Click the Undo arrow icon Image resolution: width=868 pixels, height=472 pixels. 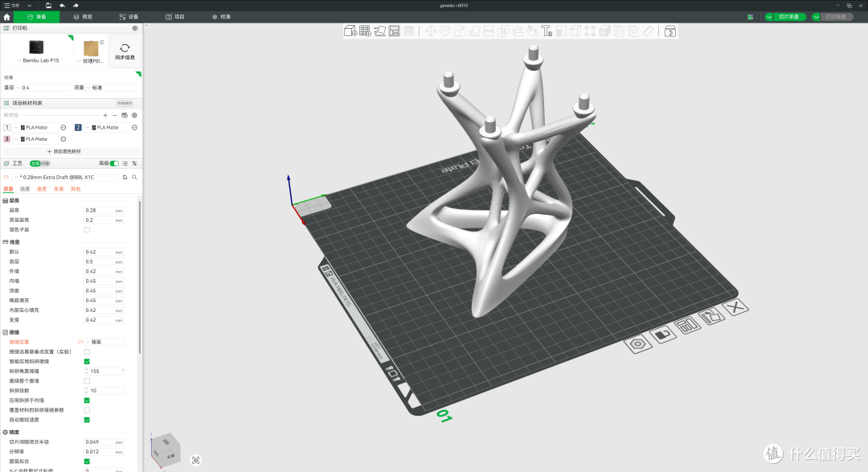click(x=62, y=6)
